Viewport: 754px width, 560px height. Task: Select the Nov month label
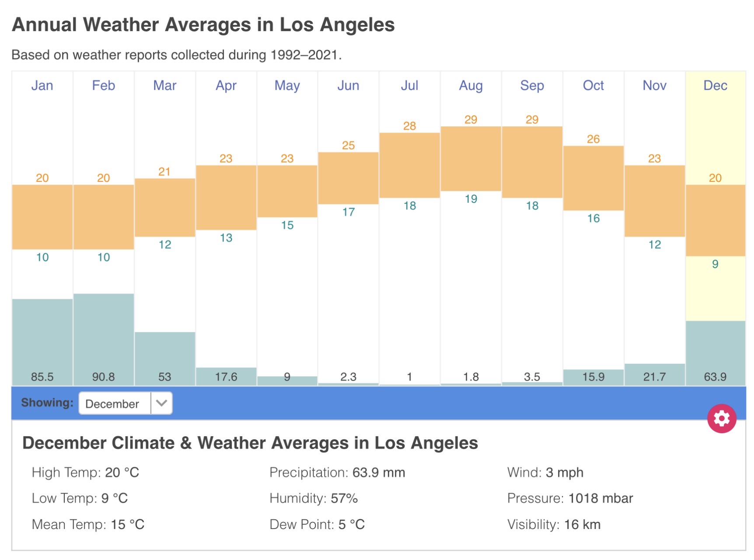(x=654, y=85)
